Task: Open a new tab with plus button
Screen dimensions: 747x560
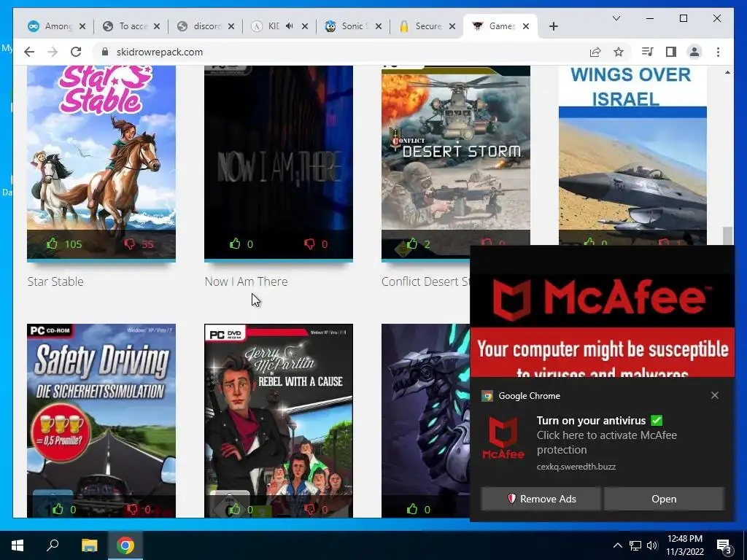Action: [553, 26]
